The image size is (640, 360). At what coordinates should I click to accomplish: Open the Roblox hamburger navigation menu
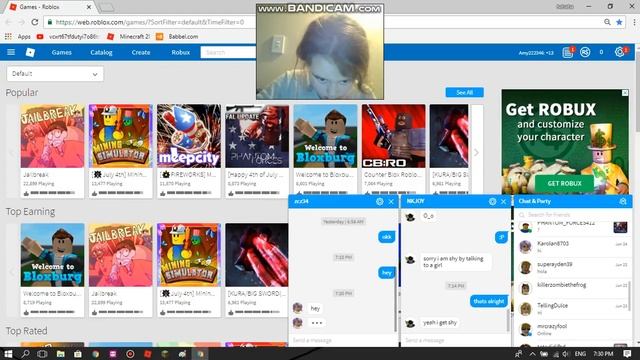(11, 52)
